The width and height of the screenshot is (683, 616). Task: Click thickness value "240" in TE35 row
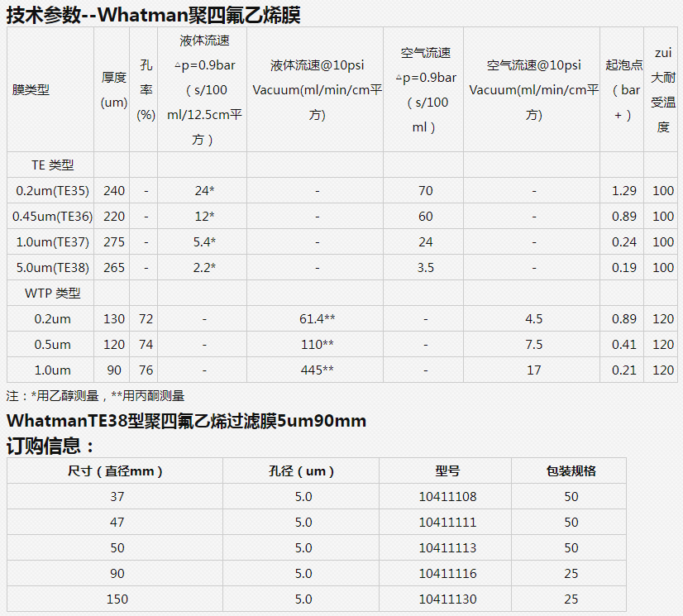114,191
